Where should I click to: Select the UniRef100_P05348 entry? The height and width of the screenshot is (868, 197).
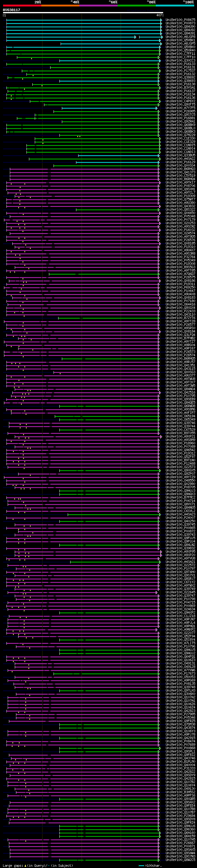(180, 216)
